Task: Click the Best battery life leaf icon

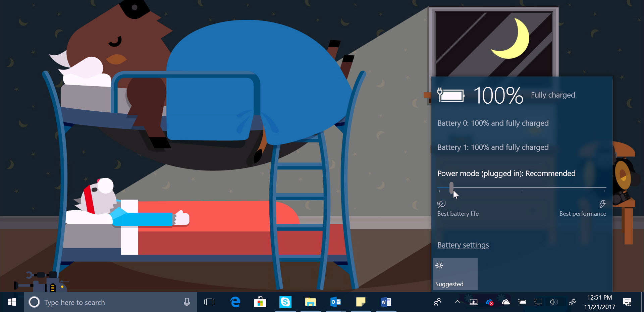Action: (441, 204)
